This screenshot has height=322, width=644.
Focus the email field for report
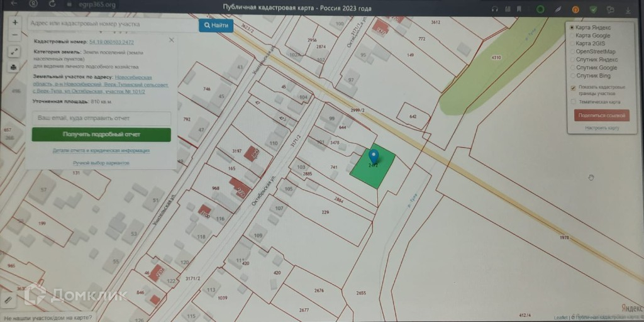click(101, 118)
